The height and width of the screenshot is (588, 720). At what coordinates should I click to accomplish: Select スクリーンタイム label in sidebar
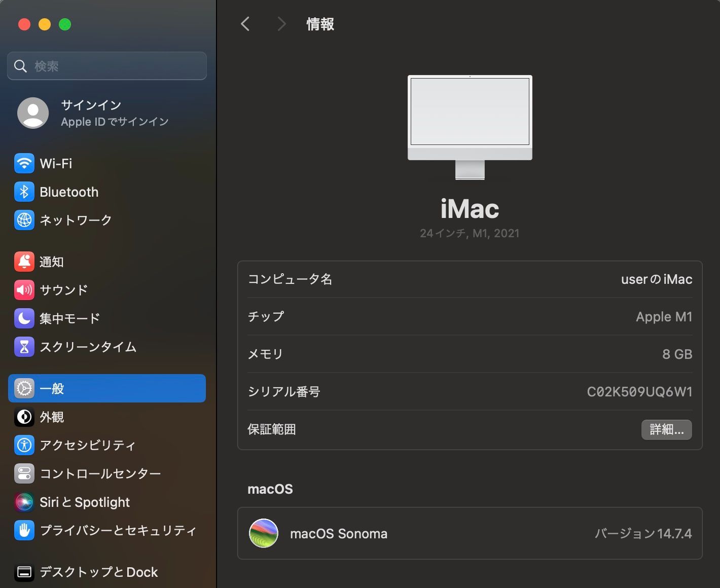88,347
